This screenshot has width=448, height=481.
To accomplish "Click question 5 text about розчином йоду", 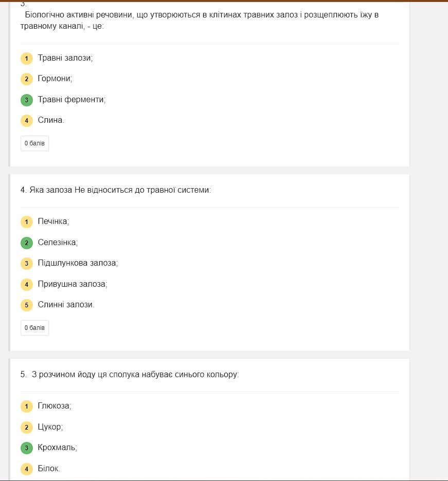I will point(130,375).
